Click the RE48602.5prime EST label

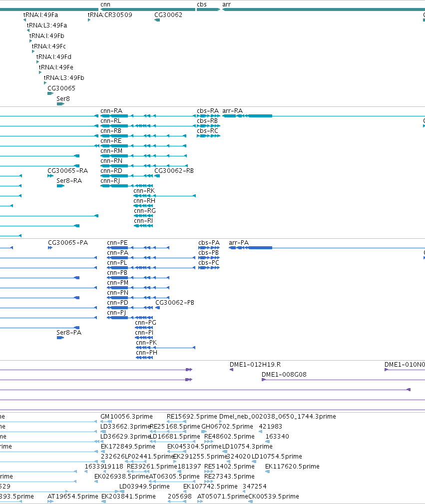(229, 437)
